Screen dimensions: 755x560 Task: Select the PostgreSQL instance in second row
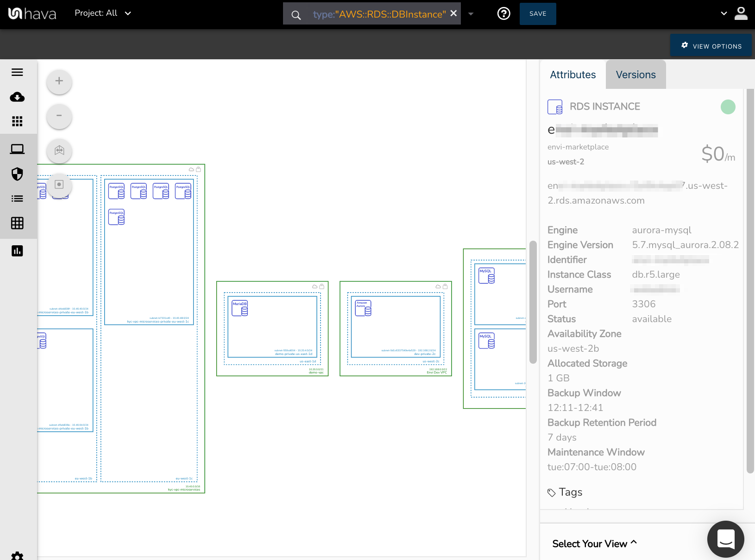tap(116, 217)
